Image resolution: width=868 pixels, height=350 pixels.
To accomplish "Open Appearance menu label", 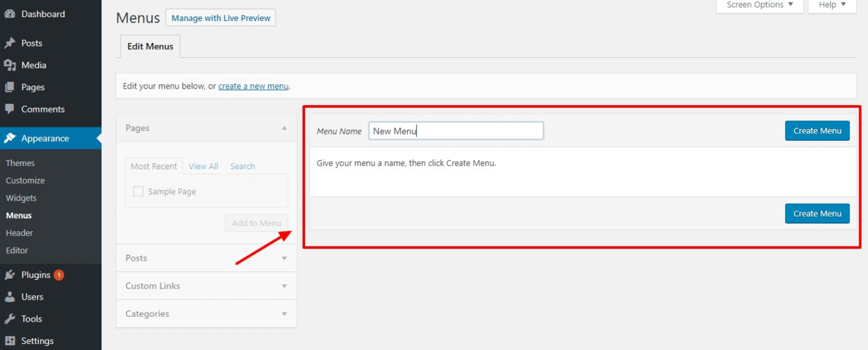I will click(46, 138).
